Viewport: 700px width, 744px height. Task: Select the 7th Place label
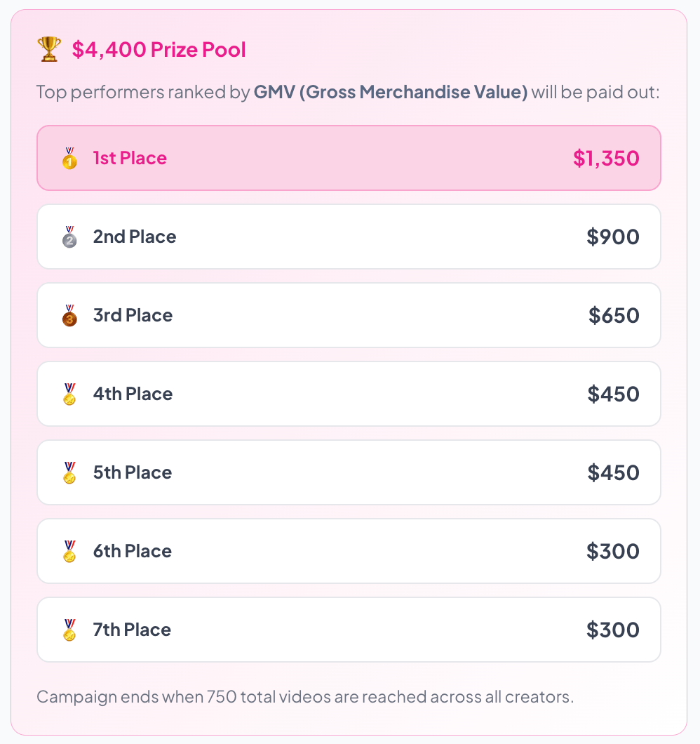point(132,630)
